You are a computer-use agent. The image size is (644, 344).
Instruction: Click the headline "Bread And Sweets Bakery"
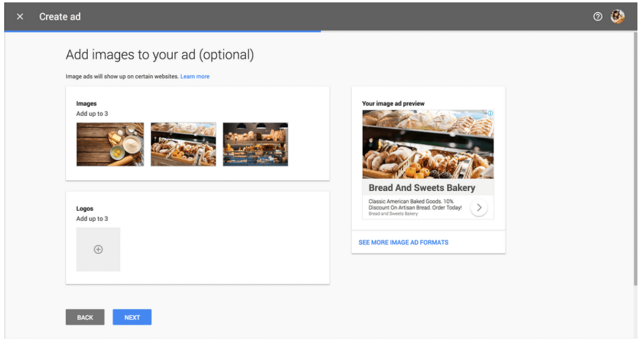coord(422,188)
